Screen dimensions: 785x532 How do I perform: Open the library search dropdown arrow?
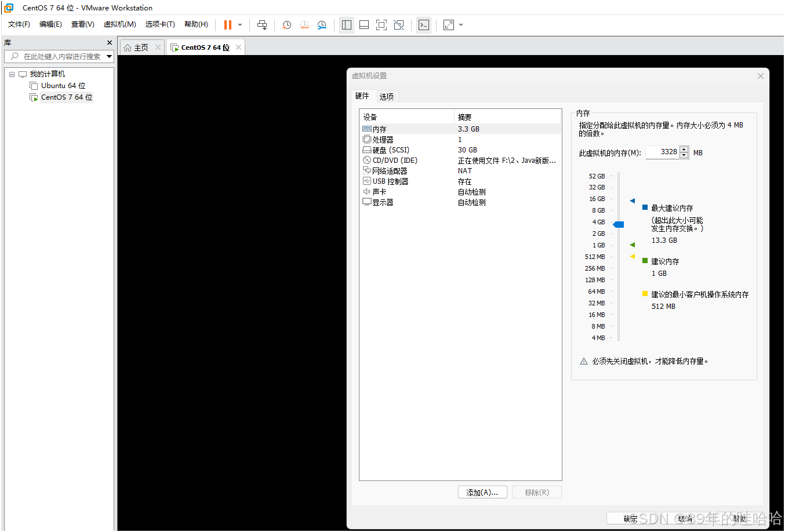[x=109, y=56]
